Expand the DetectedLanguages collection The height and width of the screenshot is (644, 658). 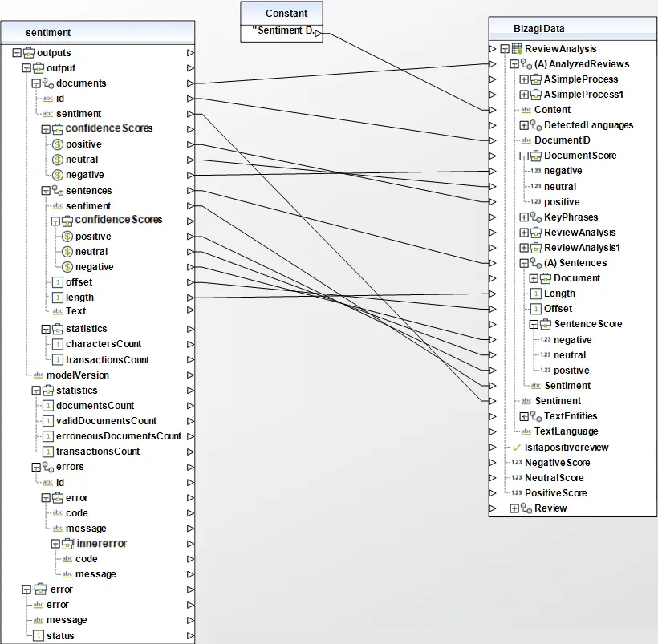tap(524, 125)
